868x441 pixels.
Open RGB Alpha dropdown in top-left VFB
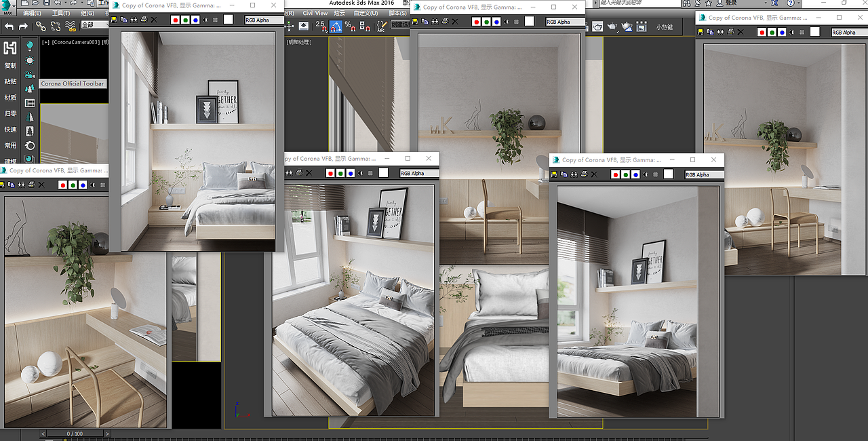pyautogui.click(x=264, y=20)
